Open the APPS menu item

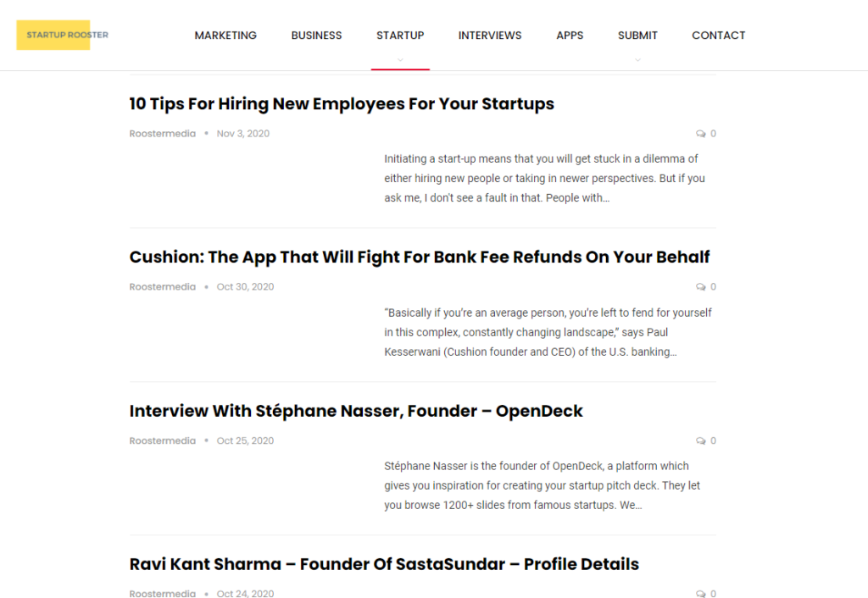pos(570,36)
